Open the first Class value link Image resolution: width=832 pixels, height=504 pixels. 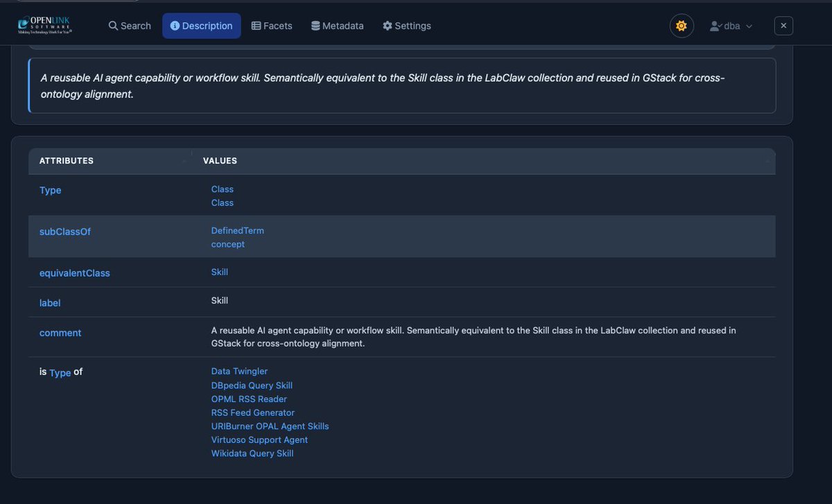click(223, 189)
